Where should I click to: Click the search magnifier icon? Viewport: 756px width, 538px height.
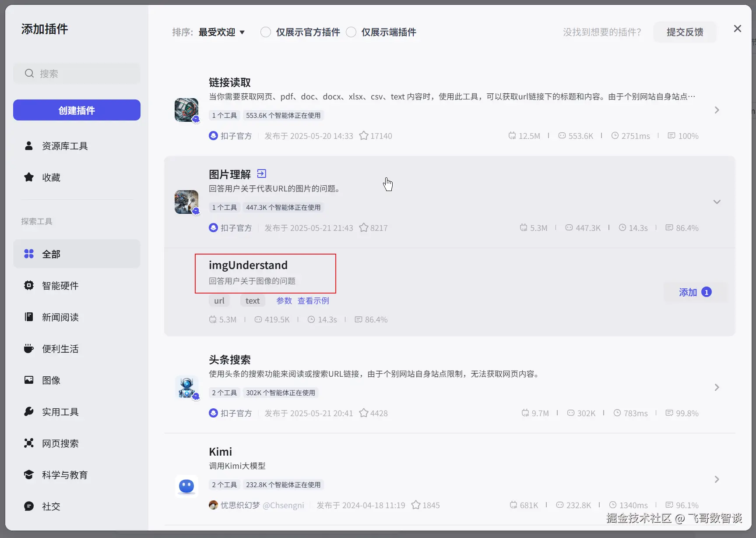[29, 73]
